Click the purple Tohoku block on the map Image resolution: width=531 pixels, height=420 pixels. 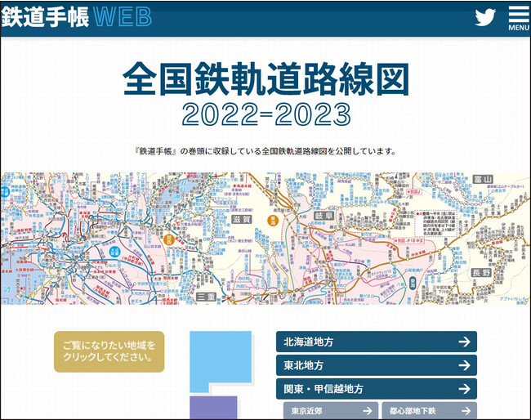tap(213, 408)
